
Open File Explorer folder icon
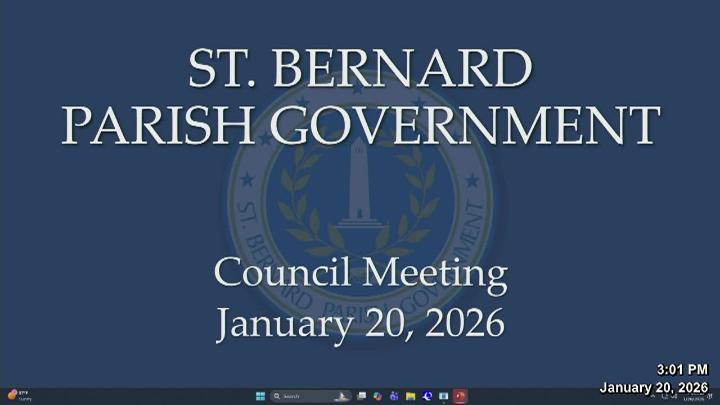tap(410, 396)
